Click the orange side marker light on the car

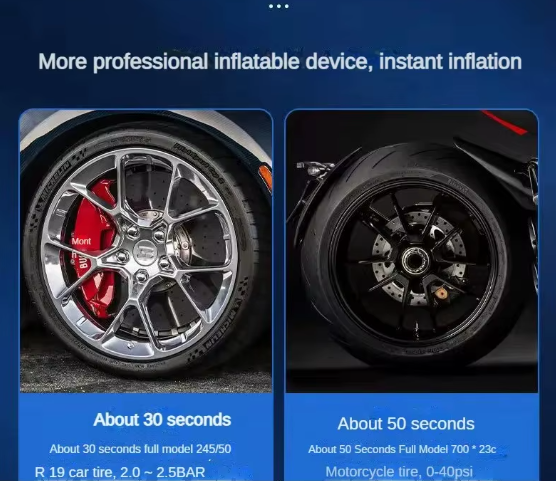point(265,178)
